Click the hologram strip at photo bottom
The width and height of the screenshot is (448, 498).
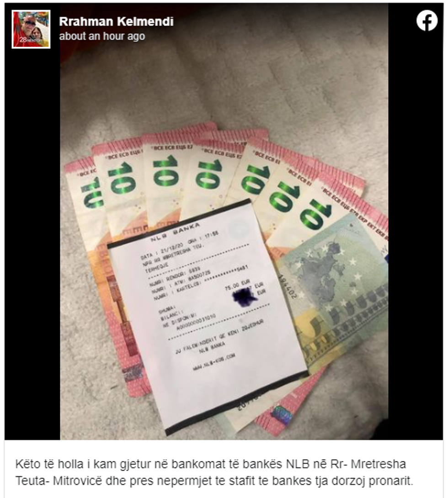tap(282, 415)
